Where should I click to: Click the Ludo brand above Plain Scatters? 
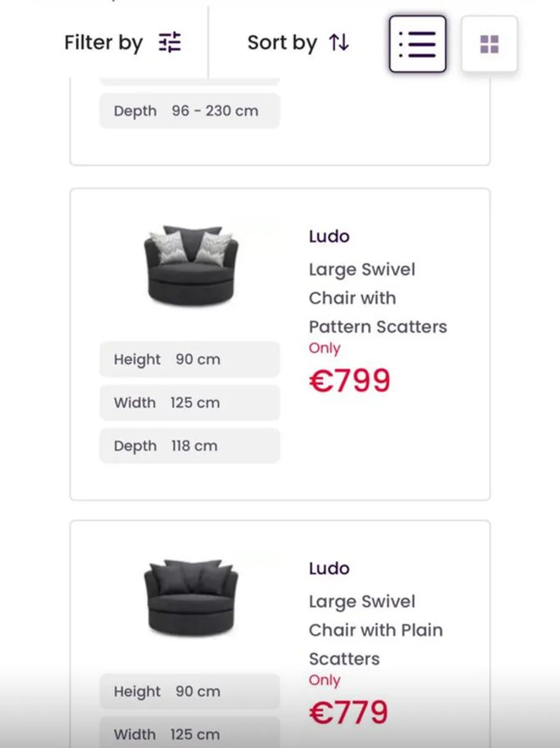[329, 568]
